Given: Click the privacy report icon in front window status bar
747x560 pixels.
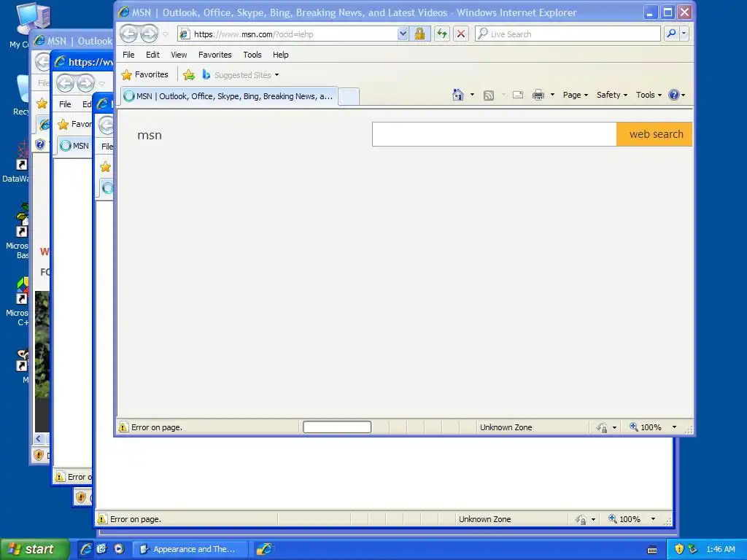Looking at the screenshot, I should click(602, 427).
